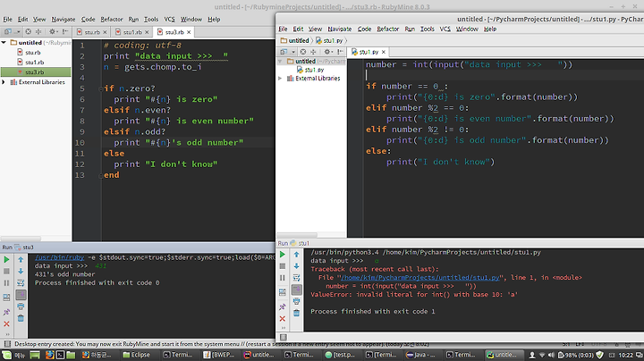The width and height of the screenshot is (644, 361).
Task: Open Firefox from taskbar launcher
Action: pyautogui.click(x=49, y=355)
